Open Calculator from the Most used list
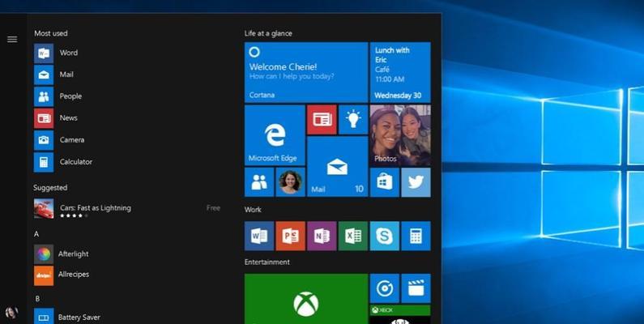This screenshot has height=324, width=644. [x=63, y=162]
